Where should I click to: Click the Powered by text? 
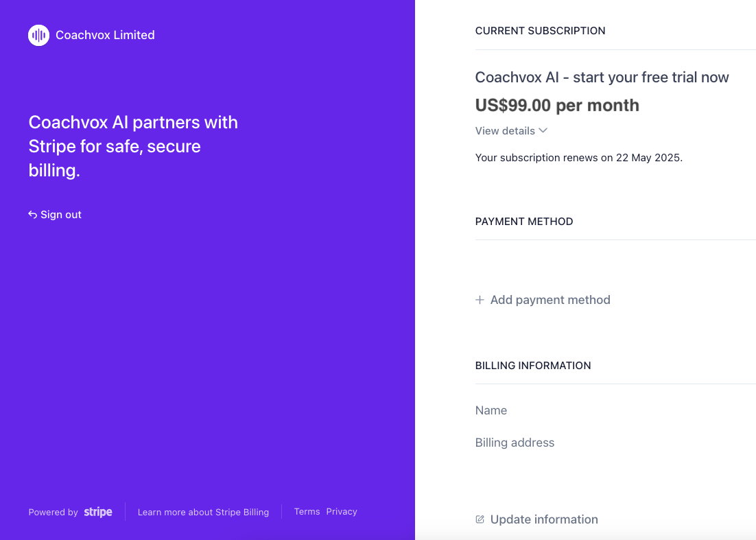[53, 512]
